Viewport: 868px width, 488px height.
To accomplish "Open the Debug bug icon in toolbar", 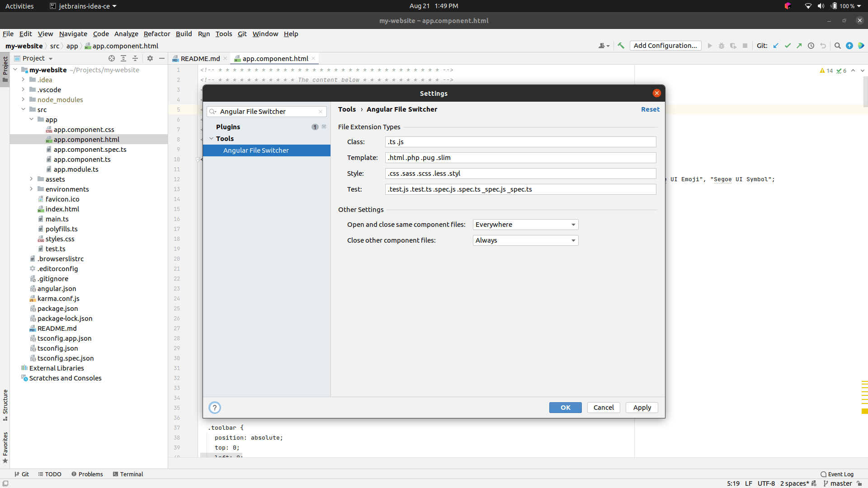I will (x=721, y=46).
